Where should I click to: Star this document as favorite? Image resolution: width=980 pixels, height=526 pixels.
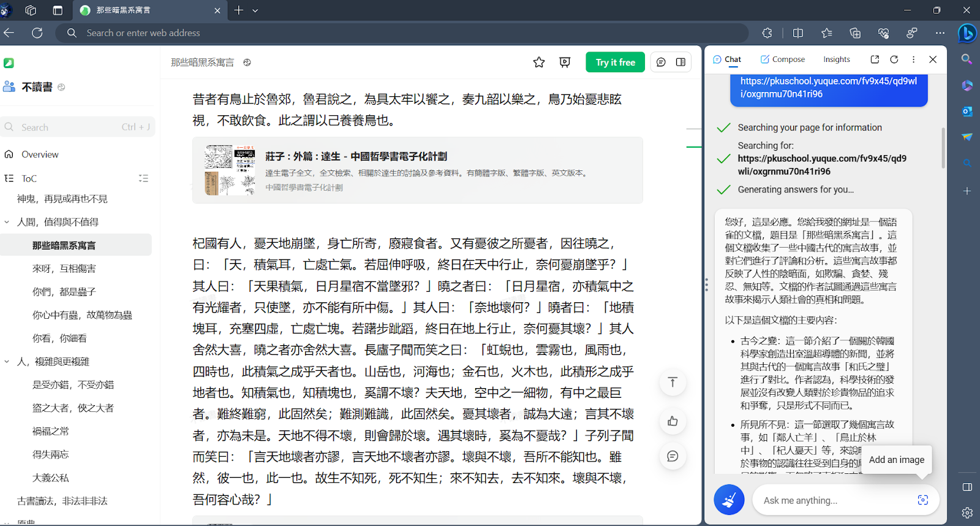[x=539, y=63]
